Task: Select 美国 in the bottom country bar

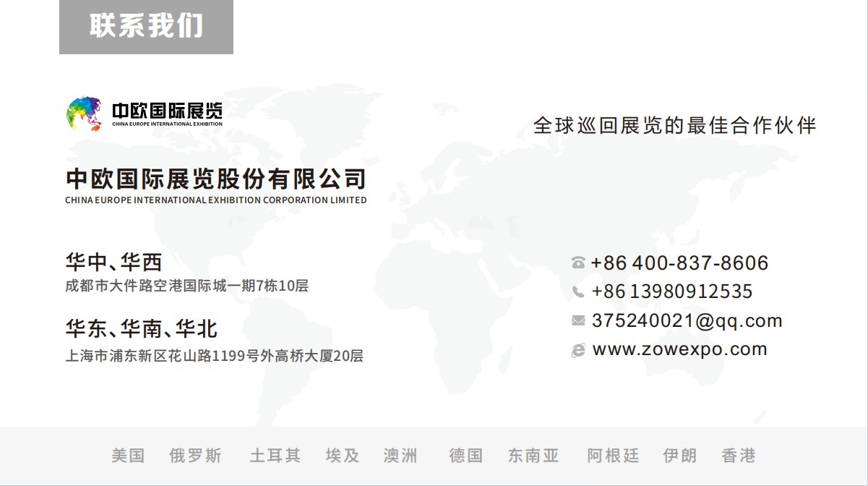Action: click(128, 456)
